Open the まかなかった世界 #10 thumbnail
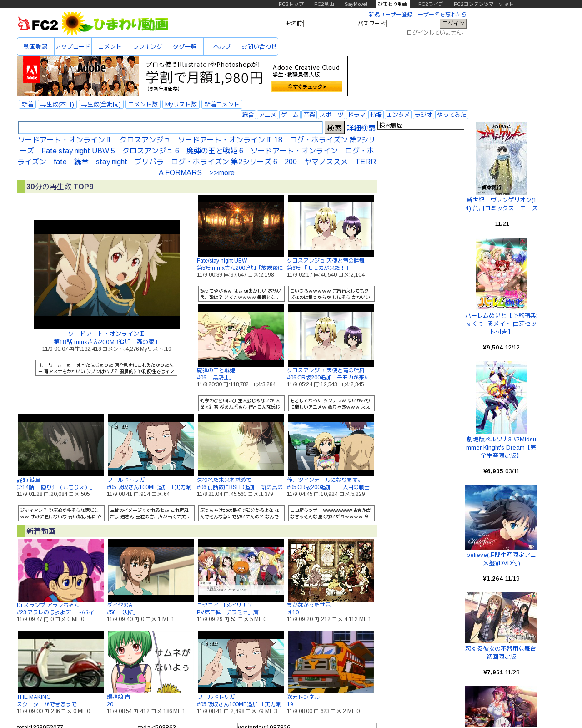Screen dimensions: 582x728 [331, 571]
